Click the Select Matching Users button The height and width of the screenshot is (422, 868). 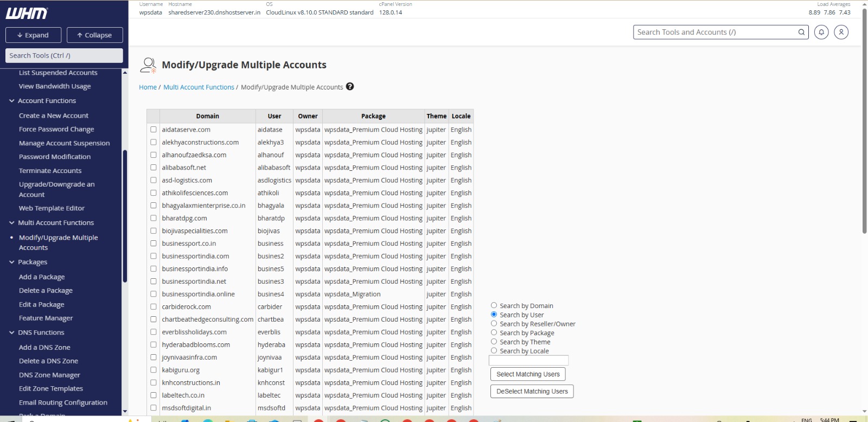pyautogui.click(x=527, y=374)
